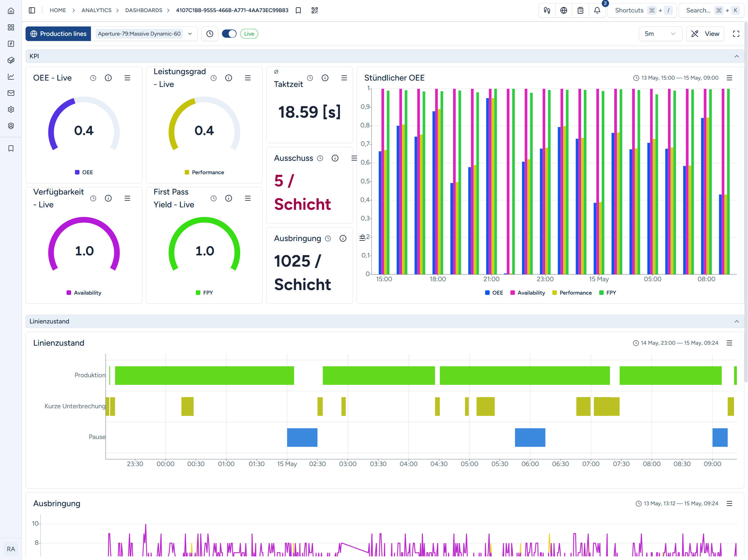Image resolution: width=748 pixels, height=560 pixels.
Task: Open the analytics chart sidebar icon
Action: [x=11, y=77]
